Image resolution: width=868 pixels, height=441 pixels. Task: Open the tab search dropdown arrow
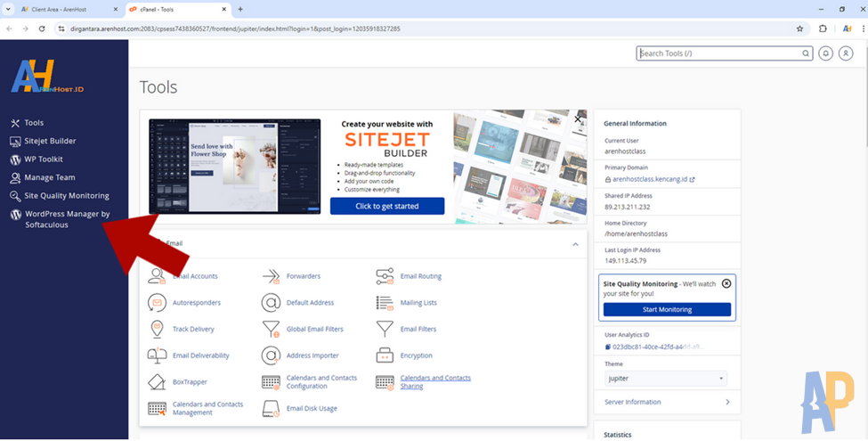pos(8,10)
